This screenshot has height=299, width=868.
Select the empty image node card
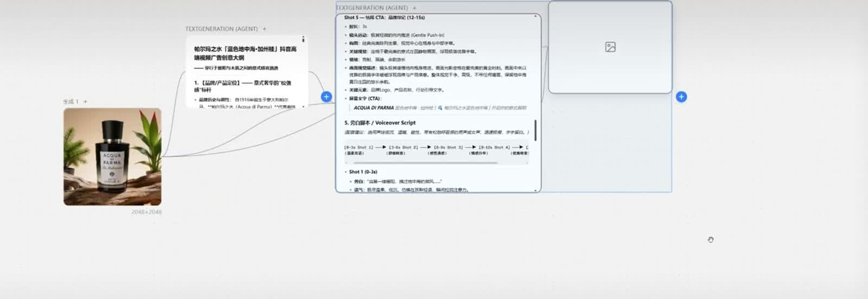[610, 47]
